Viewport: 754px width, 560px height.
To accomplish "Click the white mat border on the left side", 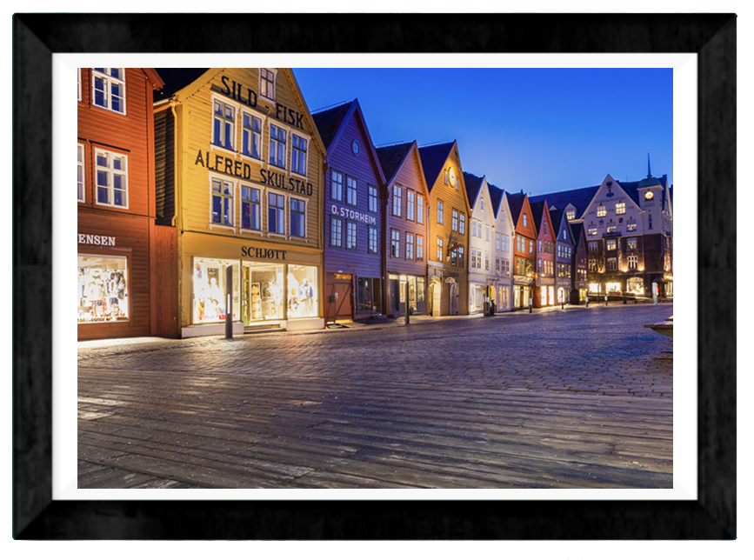I will (x=65, y=278).
